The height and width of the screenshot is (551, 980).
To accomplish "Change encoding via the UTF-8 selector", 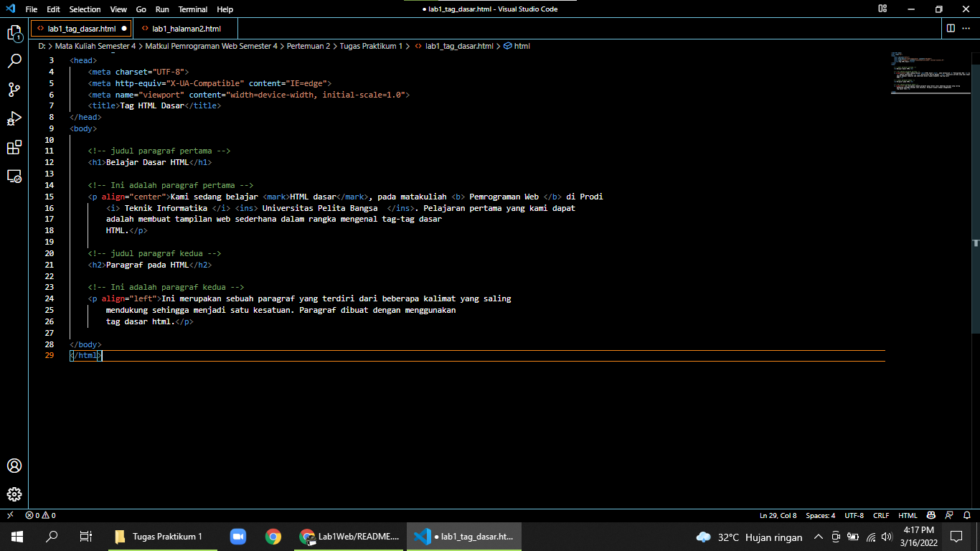I will pyautogui.click(x=854, y=514).
